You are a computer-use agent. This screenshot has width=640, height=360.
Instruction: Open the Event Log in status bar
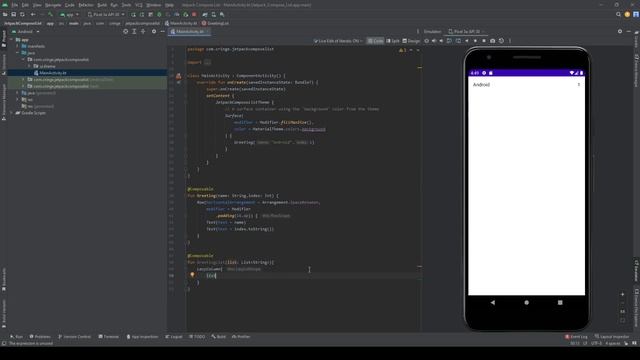(x=576, y=337)
